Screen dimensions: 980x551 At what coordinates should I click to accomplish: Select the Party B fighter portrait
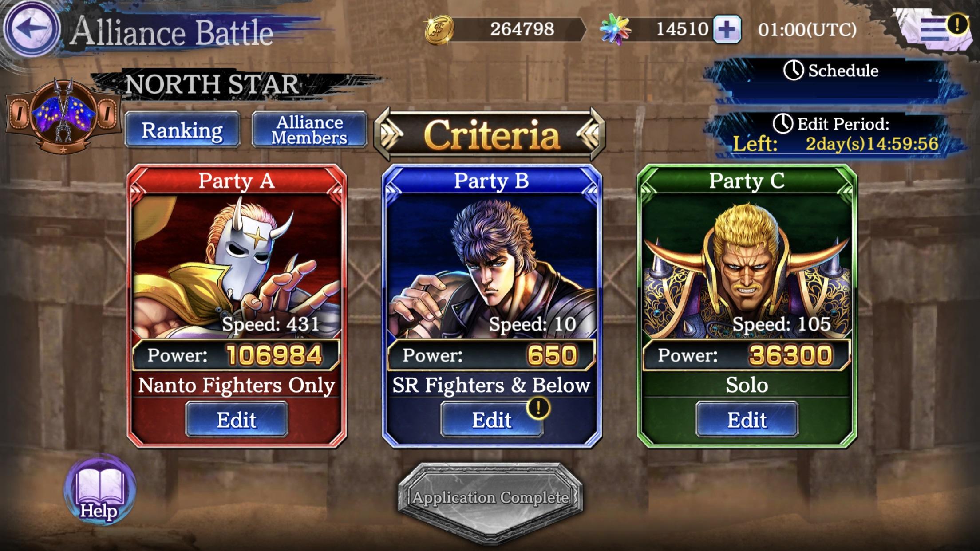click(x=492, y=266)
